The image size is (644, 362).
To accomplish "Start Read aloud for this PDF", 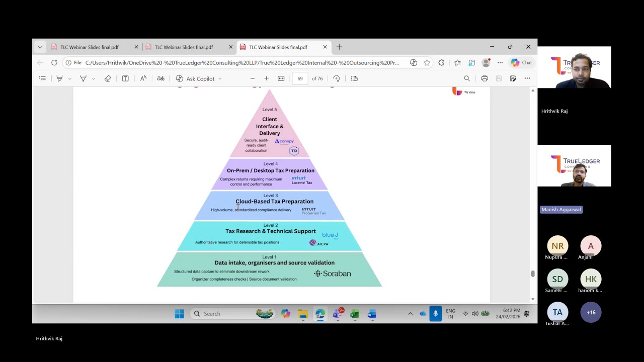I will point(143,78).
